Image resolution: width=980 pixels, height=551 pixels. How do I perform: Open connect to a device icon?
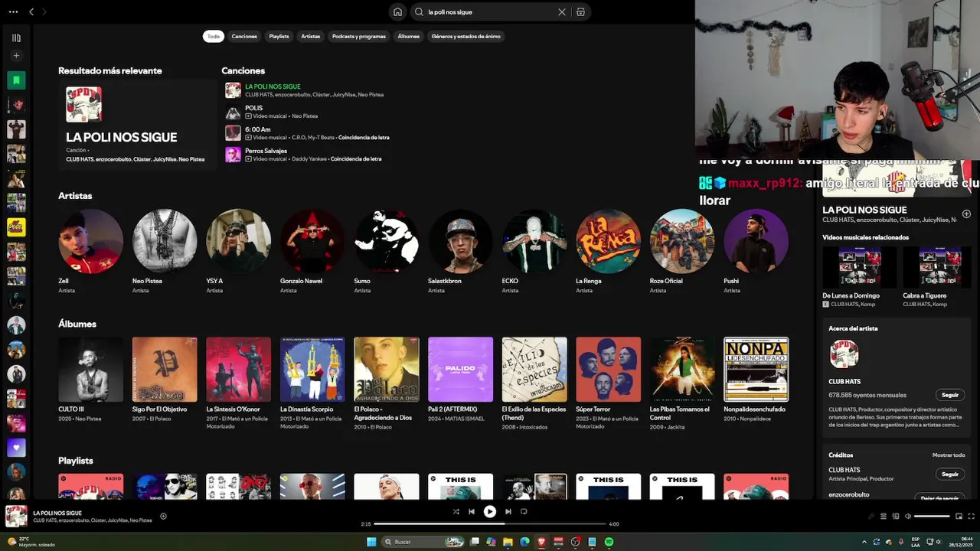(896, 516)
